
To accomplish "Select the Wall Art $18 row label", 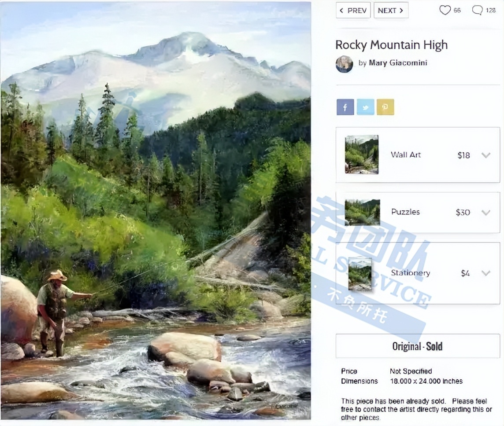I will tap(406, 155).
